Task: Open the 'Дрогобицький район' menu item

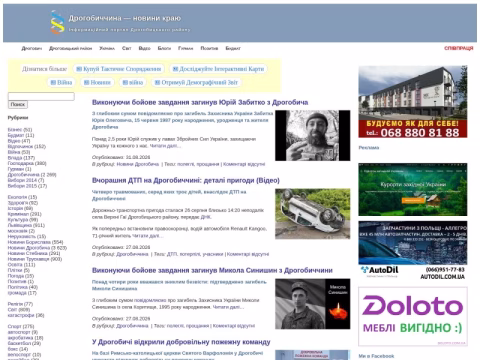Action: (70, 48)
